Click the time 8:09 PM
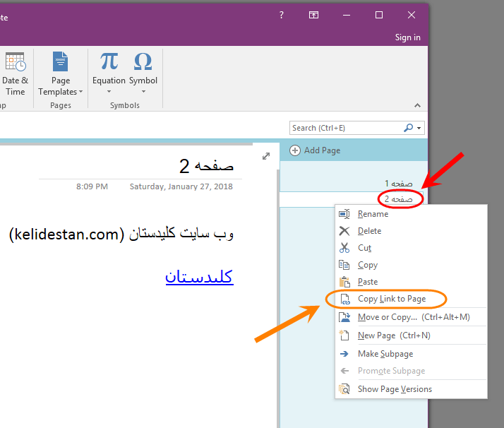The image size is (504, 428). (x=92, y=186)
